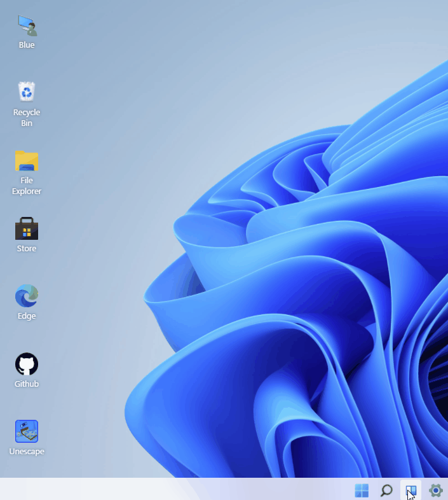448x500 pixels.
Task: Select the 'File Explorer' label text
Action: click(27, 186)
